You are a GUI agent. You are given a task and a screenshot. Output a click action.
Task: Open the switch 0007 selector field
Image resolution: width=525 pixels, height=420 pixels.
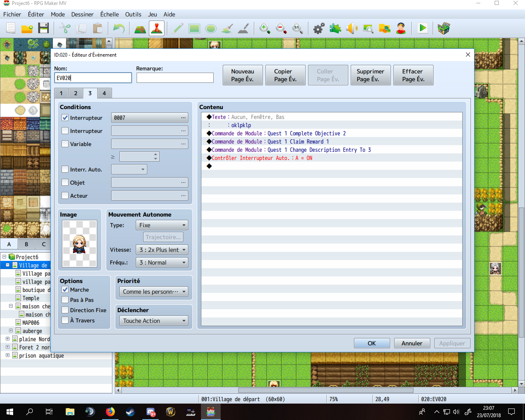tap(150, 118)
